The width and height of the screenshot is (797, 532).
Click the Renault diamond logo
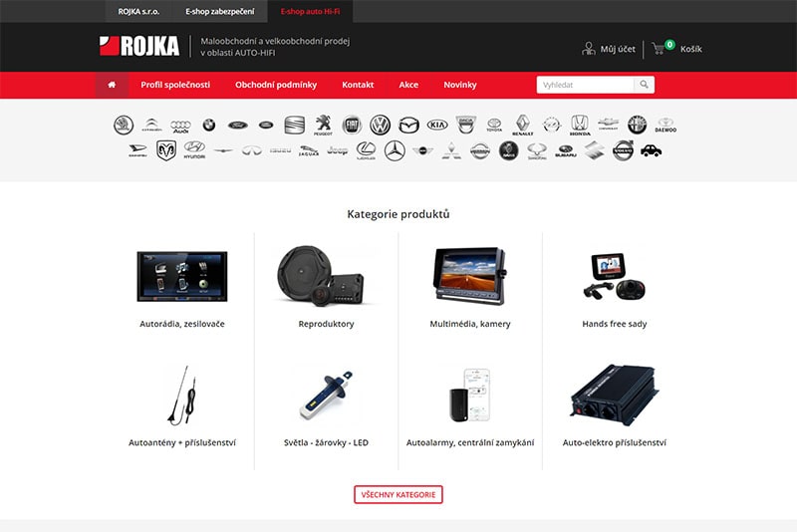523,125
